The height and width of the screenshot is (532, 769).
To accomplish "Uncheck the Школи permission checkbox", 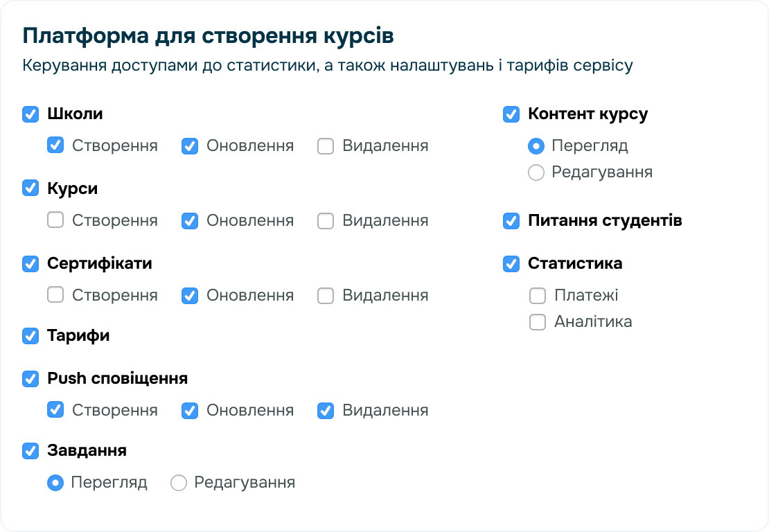I will (x=30, y=115).
